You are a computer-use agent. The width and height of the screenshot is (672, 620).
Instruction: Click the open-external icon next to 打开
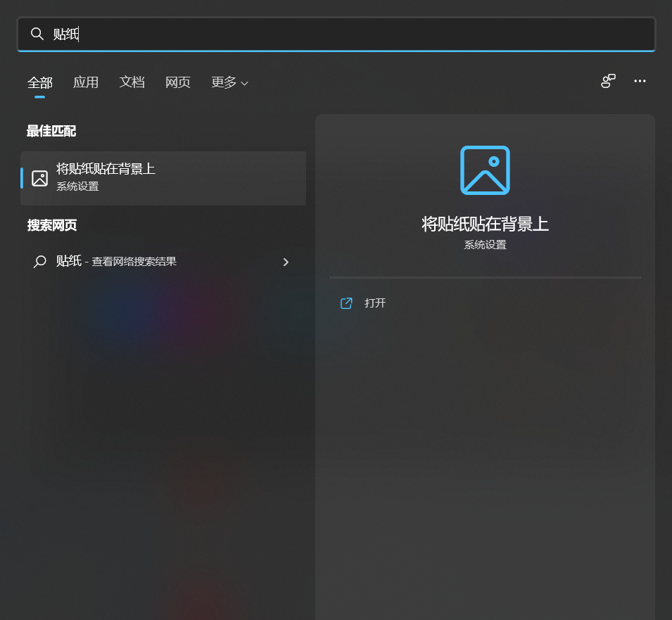point(346,303)
